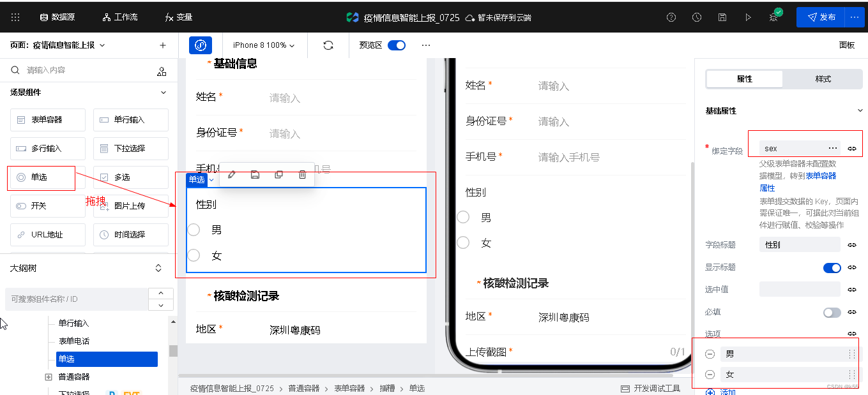Delete the radio component via the trash icon
868x395 pixels.
tap(301, 174)
